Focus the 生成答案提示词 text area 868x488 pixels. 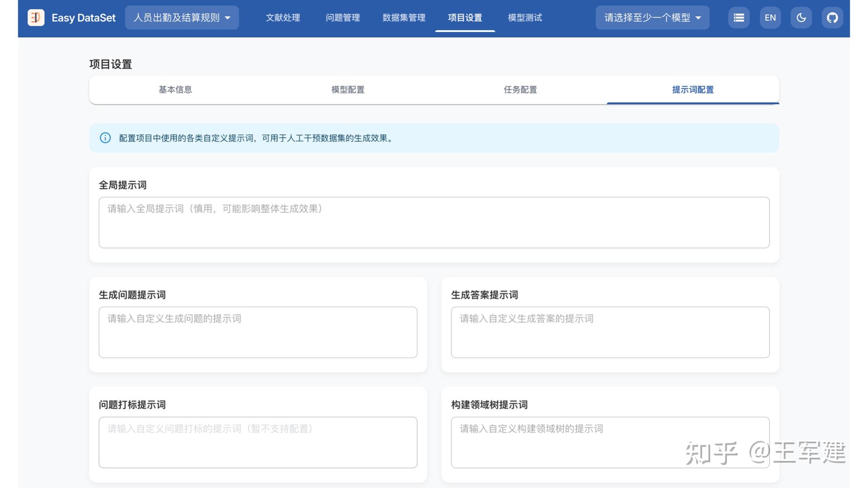[x=609, y=332]
